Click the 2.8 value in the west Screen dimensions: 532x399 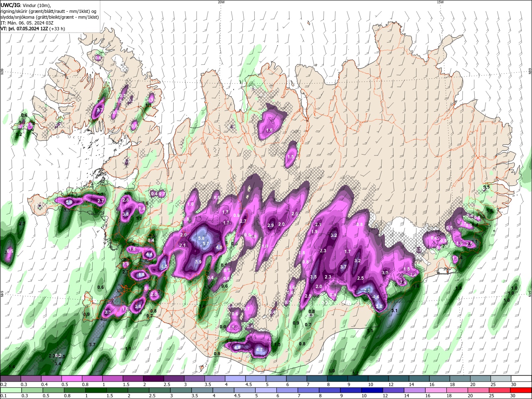(126, 200)
